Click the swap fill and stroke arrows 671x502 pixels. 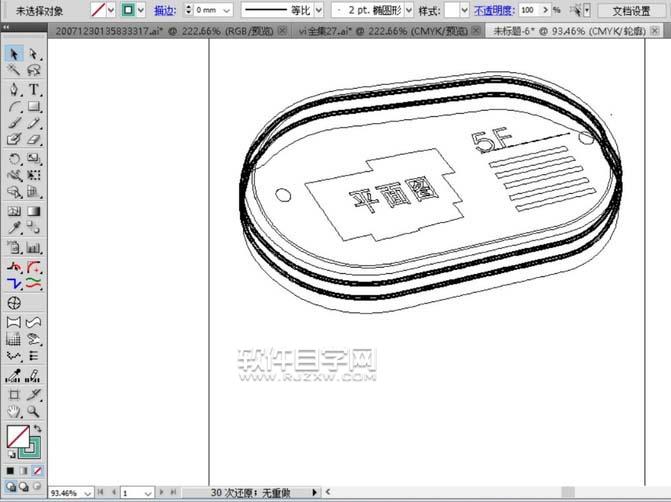[x=38, y=428]
